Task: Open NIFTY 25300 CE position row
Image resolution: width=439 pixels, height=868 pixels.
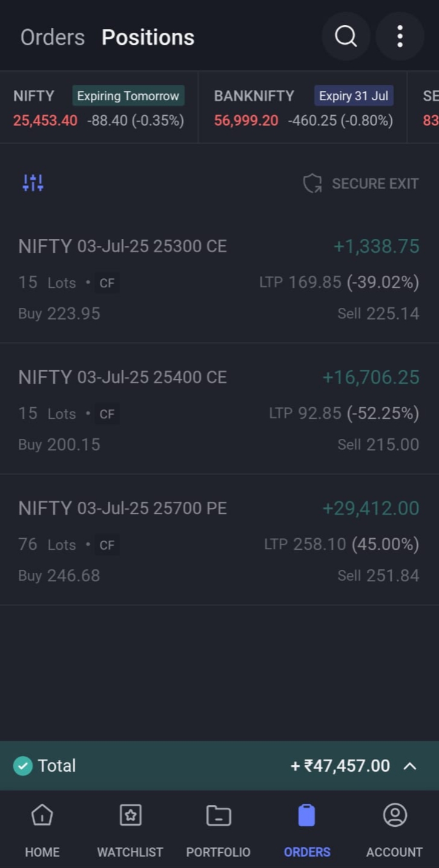Action: click(219, 279)
